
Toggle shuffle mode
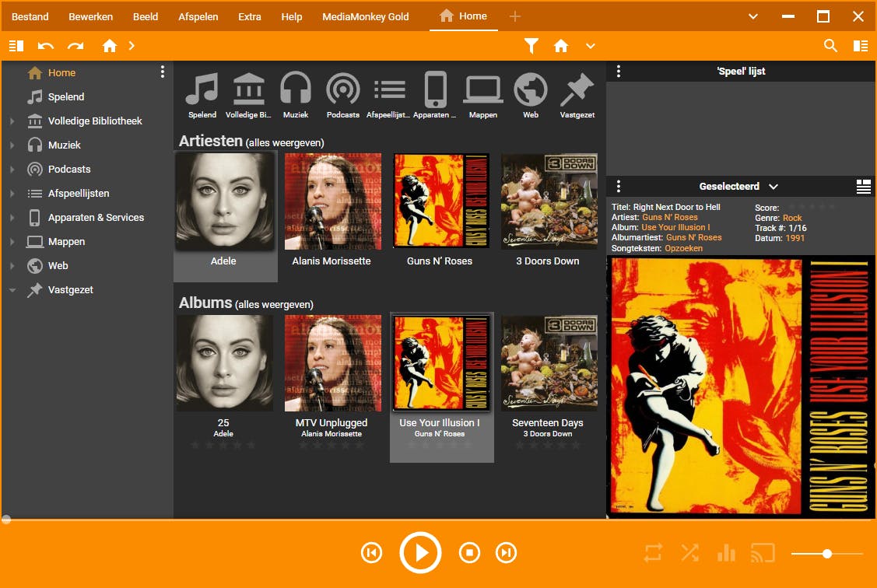pyautogui.click(x=690, y=553)
